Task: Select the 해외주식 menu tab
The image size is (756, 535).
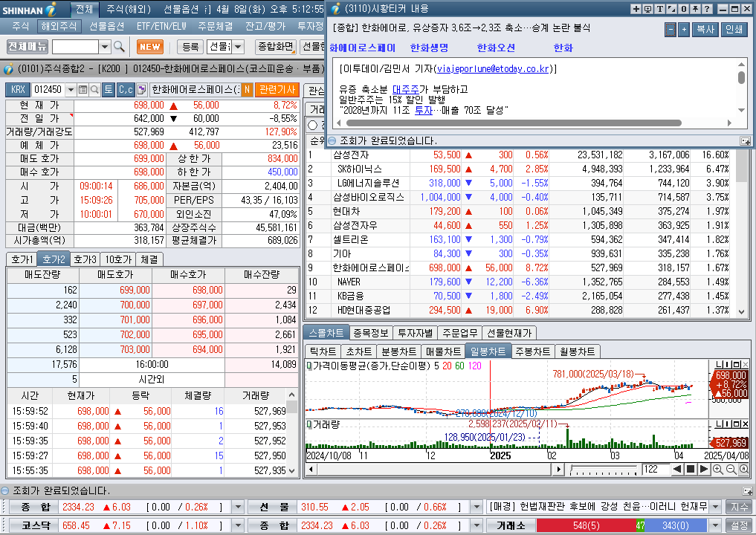Action: (59, 26)
